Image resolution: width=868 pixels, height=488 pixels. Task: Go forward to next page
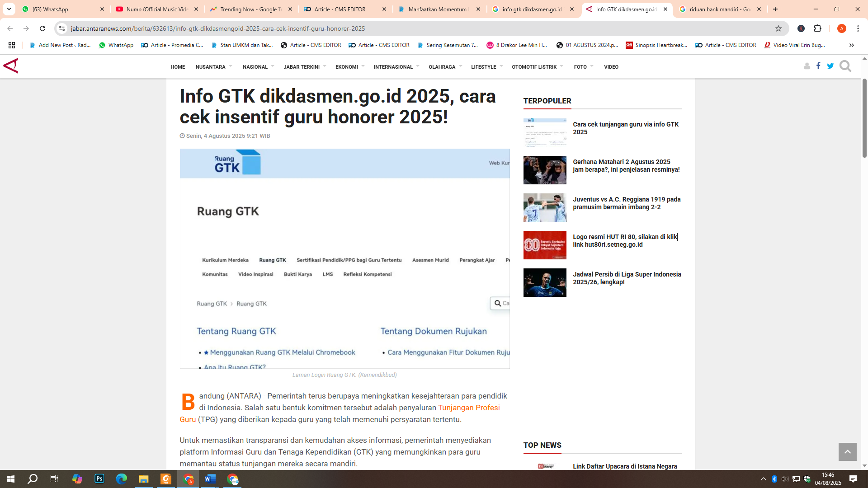click(x=26, y=28)
